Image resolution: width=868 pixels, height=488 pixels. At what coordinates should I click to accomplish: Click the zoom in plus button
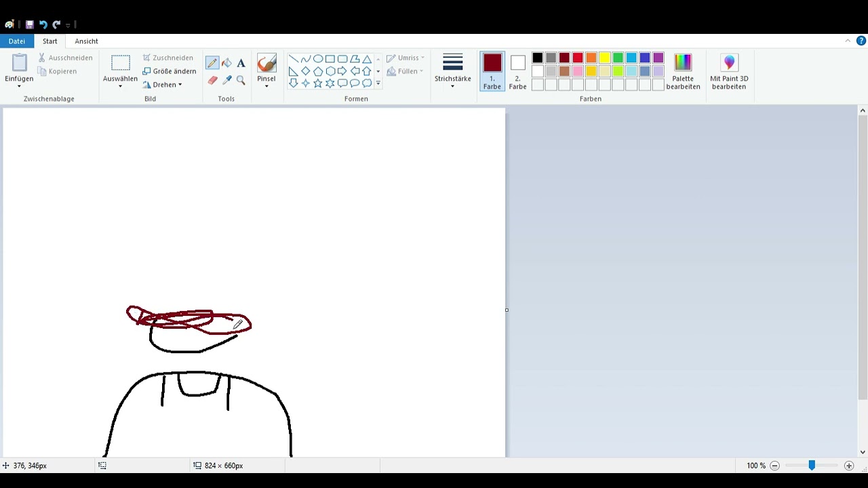(849, 466)
